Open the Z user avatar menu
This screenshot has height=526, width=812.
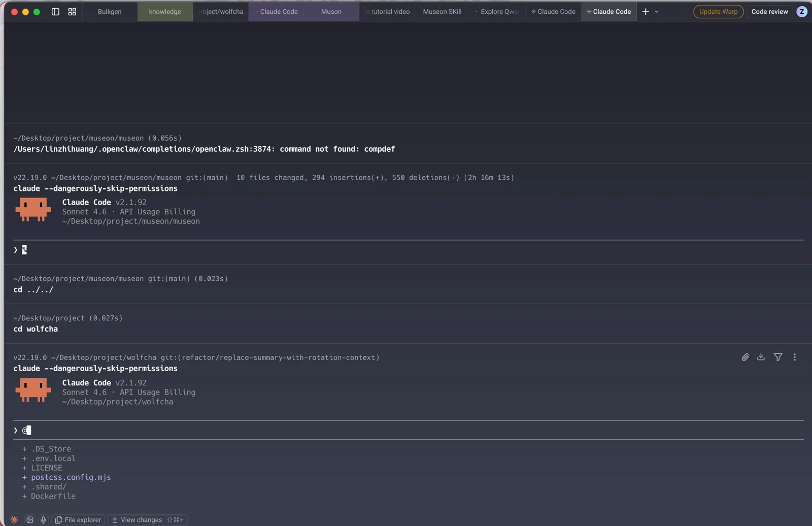pyautogui.click(x=802, y=12)
